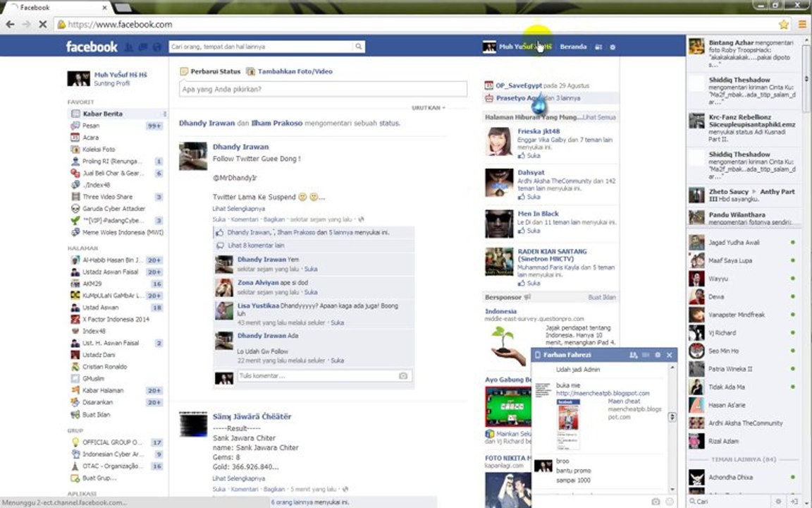Click the search magnifier button
The width and height of the screenshot is (812, 508).
click(358, 47)
